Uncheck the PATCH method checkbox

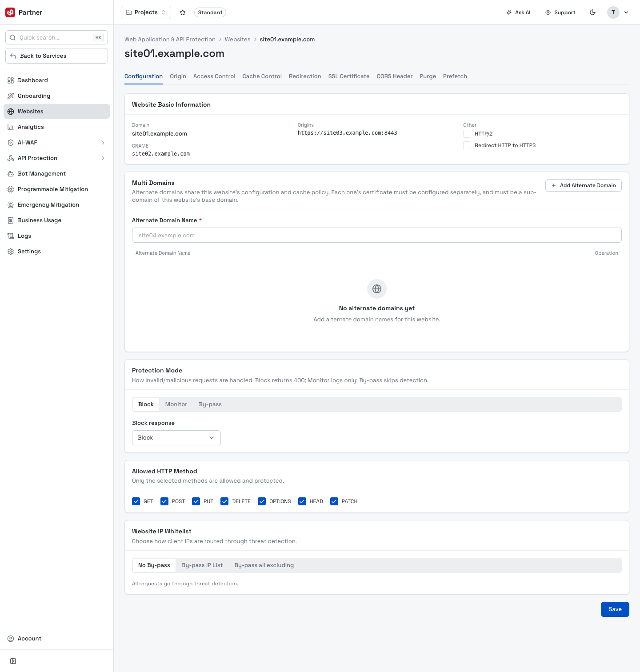(x=334, y=501)
